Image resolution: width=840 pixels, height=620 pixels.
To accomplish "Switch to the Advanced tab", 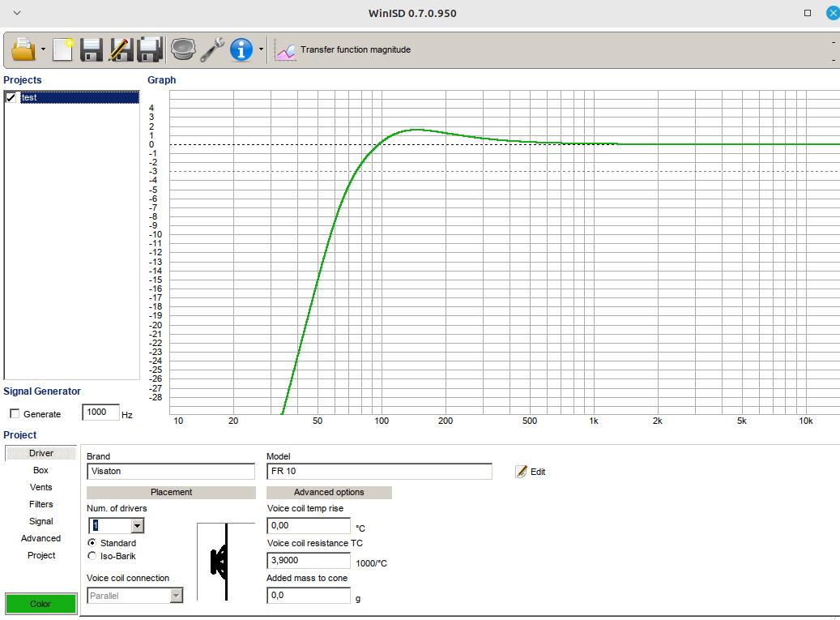I will click(41, 538).
